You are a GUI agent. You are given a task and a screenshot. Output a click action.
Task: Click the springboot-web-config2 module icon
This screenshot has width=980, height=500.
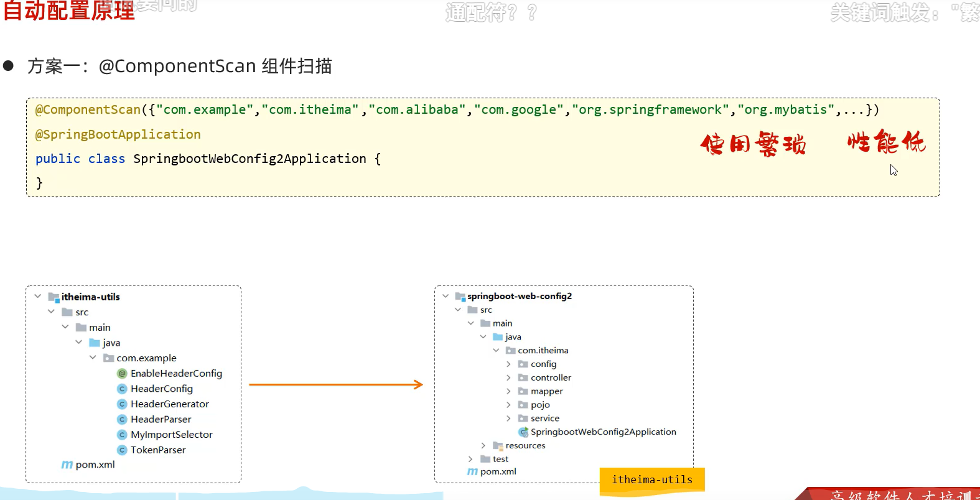tap(460, 297)
